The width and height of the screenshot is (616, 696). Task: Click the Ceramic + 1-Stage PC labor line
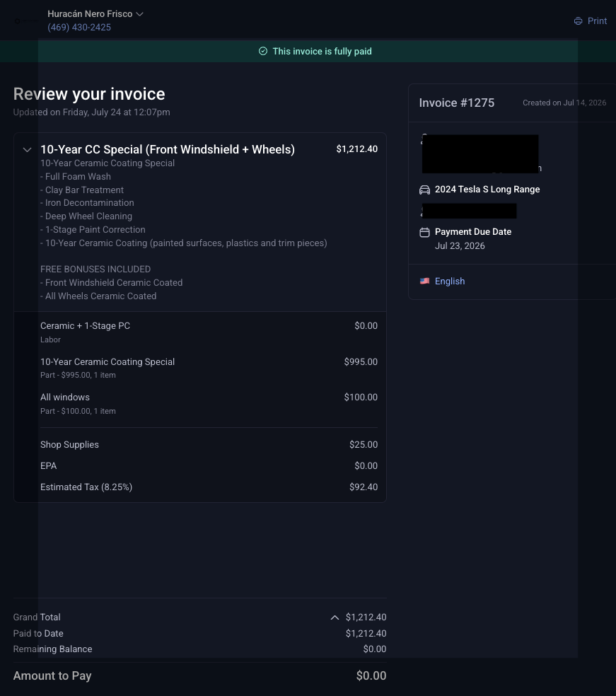209,332
